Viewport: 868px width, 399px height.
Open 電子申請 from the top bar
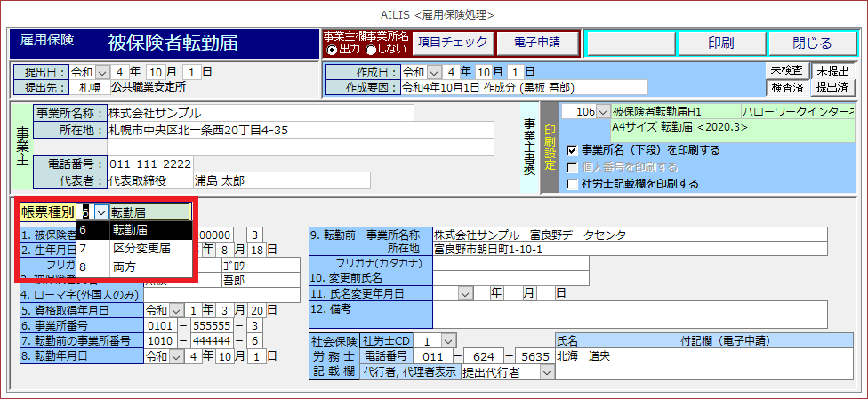coord(535,42)
